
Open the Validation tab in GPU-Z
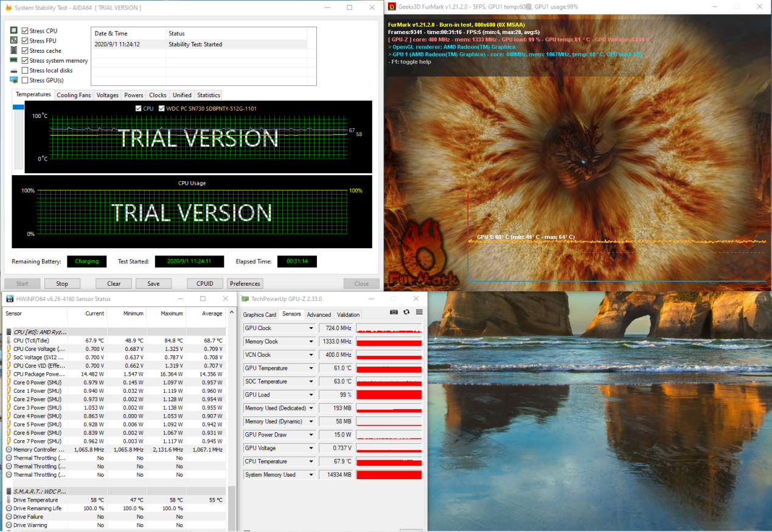[349, 315]
